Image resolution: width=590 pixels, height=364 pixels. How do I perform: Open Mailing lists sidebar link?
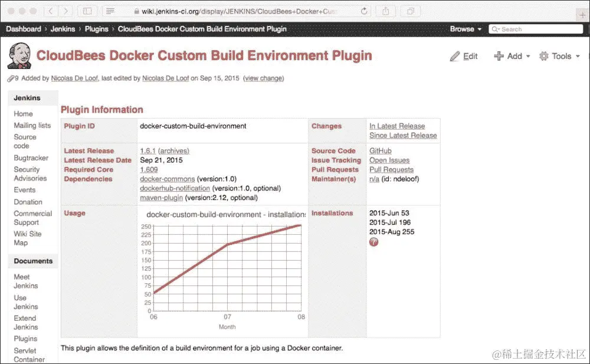[32, 125]
